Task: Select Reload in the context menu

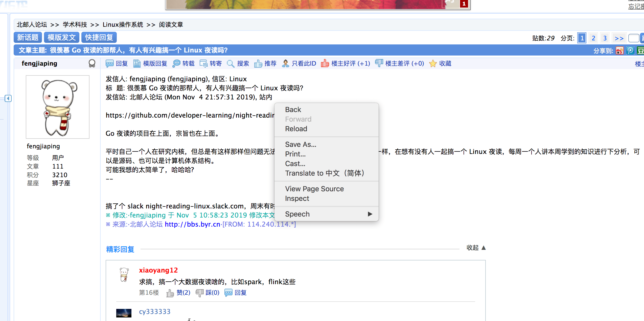Action: point(296,129)
